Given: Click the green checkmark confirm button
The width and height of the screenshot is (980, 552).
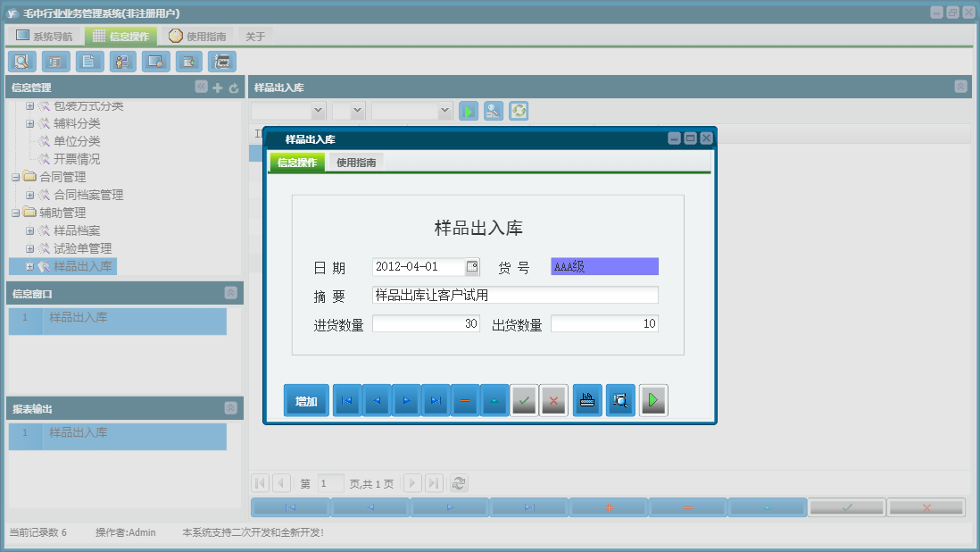Looking at the screenshot, I should [524, 400].
